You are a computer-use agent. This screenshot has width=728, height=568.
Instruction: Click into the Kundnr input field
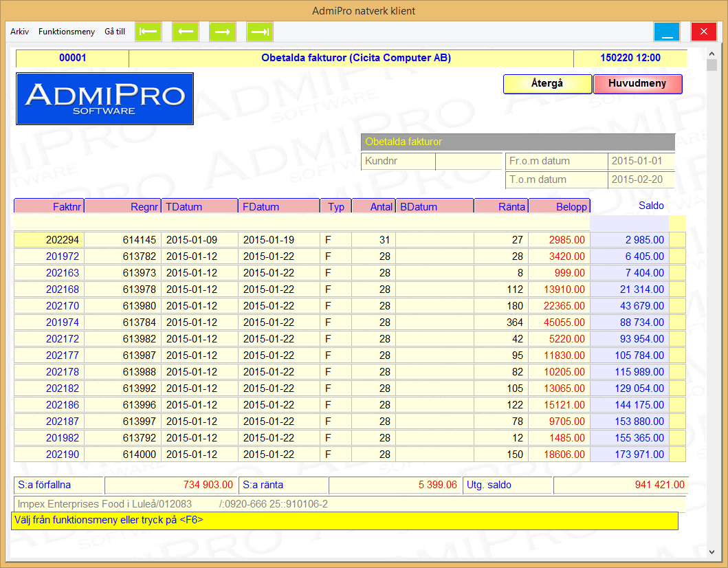pos(468,162)
